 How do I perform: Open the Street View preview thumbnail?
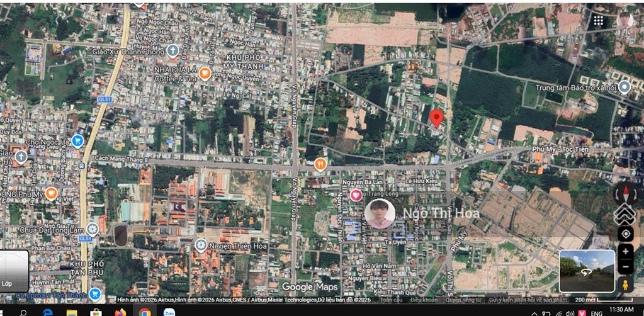pyautogui.click(x=587, y=271)
